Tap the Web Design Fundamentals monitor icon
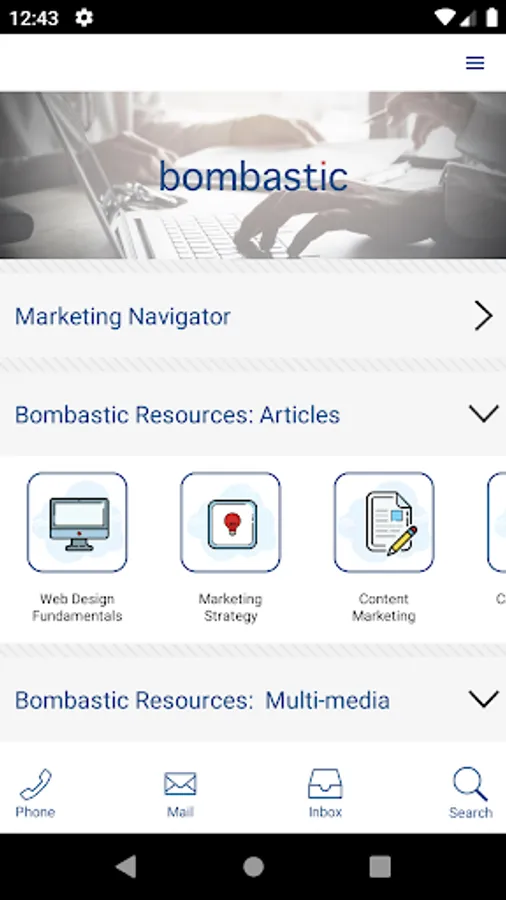Viewport: 506px width, 900px height. 77,522
